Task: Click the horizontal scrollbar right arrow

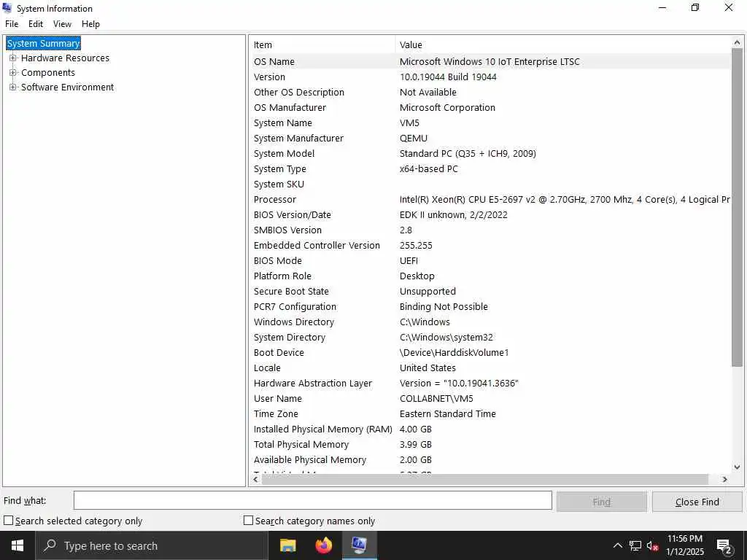Action: [x=725, y=479]
